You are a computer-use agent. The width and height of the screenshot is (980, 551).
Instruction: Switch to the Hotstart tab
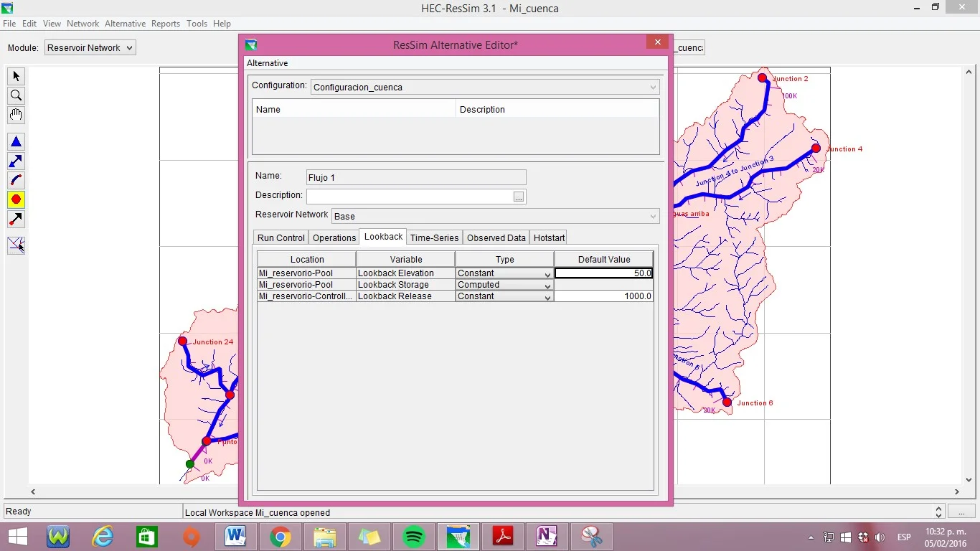(x=550, y=237)
